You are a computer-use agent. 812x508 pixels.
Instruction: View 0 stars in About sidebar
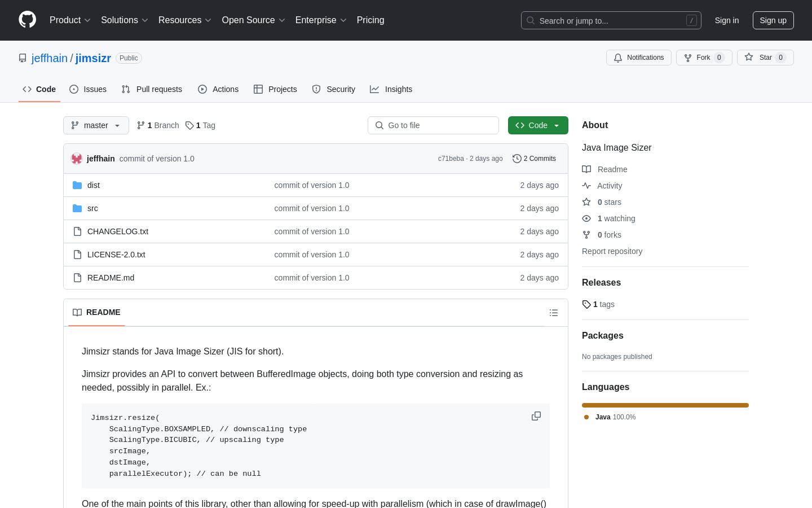point(602,202)
